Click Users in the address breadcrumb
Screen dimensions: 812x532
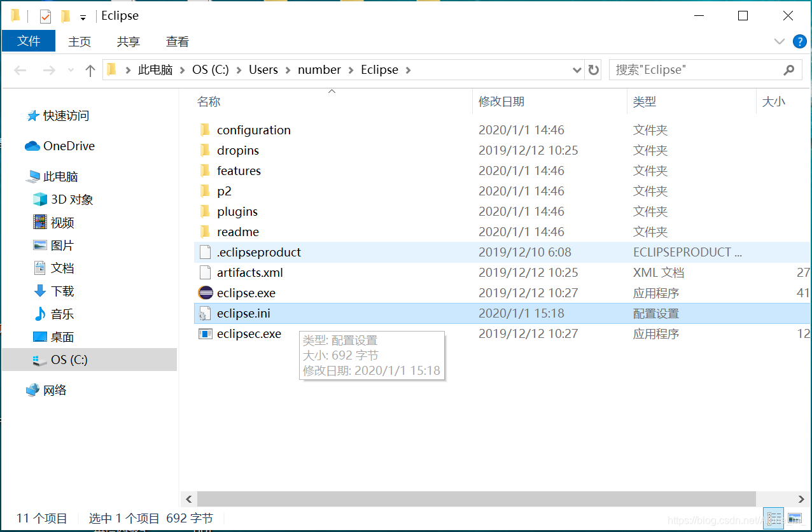[263, 70]
